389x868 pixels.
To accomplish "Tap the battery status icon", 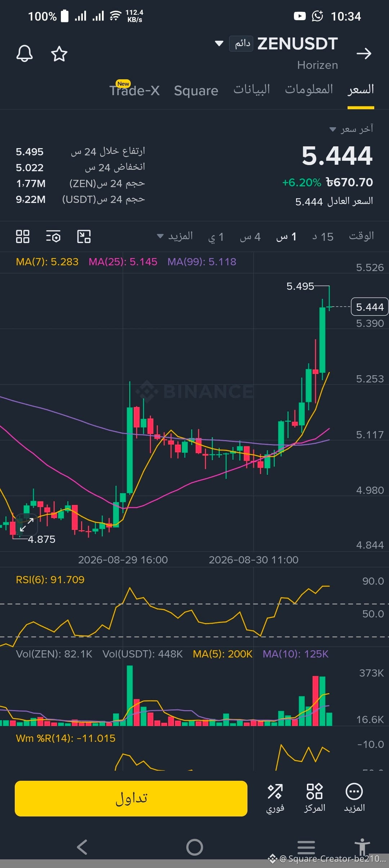I will tap(65, 16).
